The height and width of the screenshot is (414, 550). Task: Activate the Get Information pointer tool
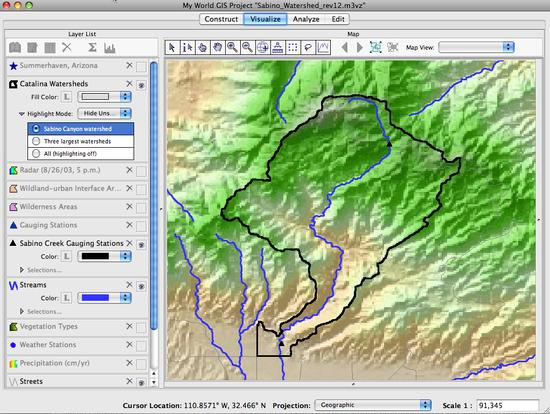click(187, 47)
